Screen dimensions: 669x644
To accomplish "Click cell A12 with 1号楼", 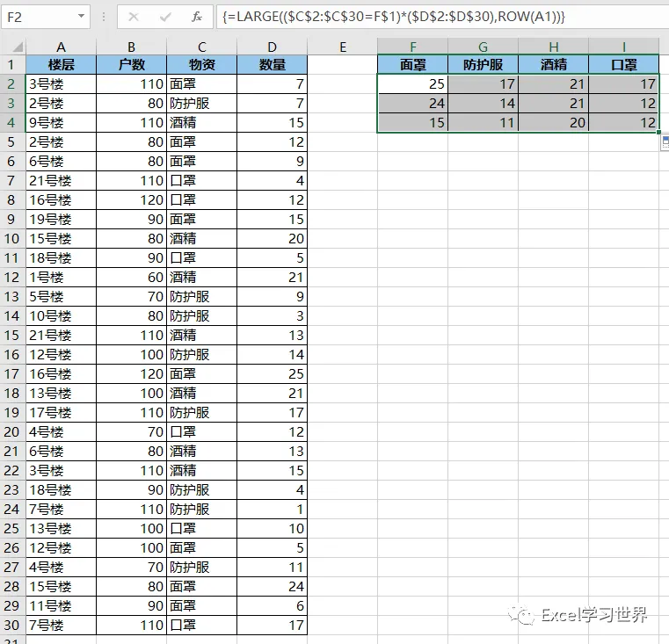I will pos(61,278).
